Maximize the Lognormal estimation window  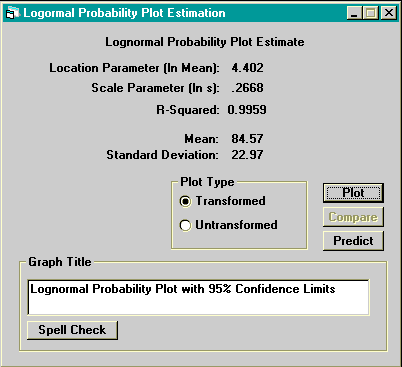pos(371,13)
